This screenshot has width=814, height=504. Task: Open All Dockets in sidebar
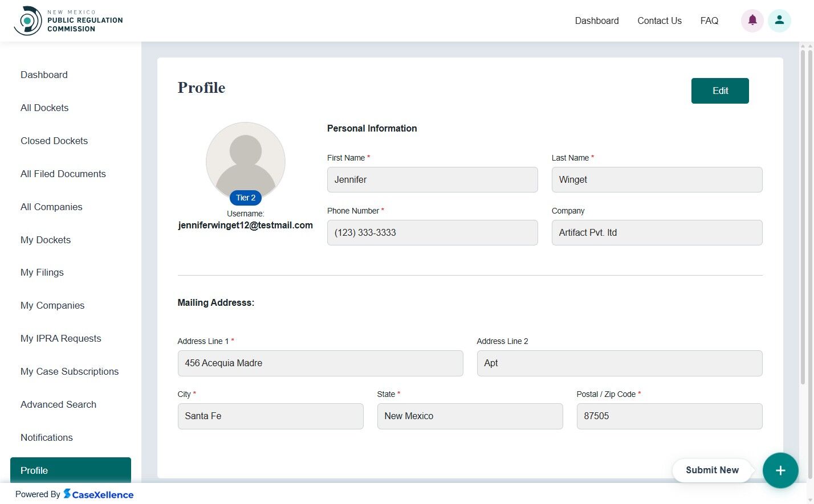coord(44,108)
